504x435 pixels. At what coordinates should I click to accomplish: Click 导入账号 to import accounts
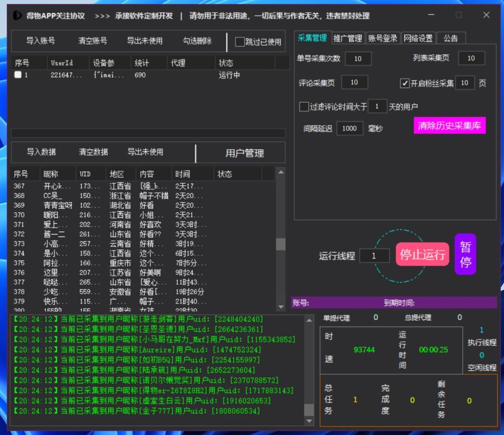(40, 41)
